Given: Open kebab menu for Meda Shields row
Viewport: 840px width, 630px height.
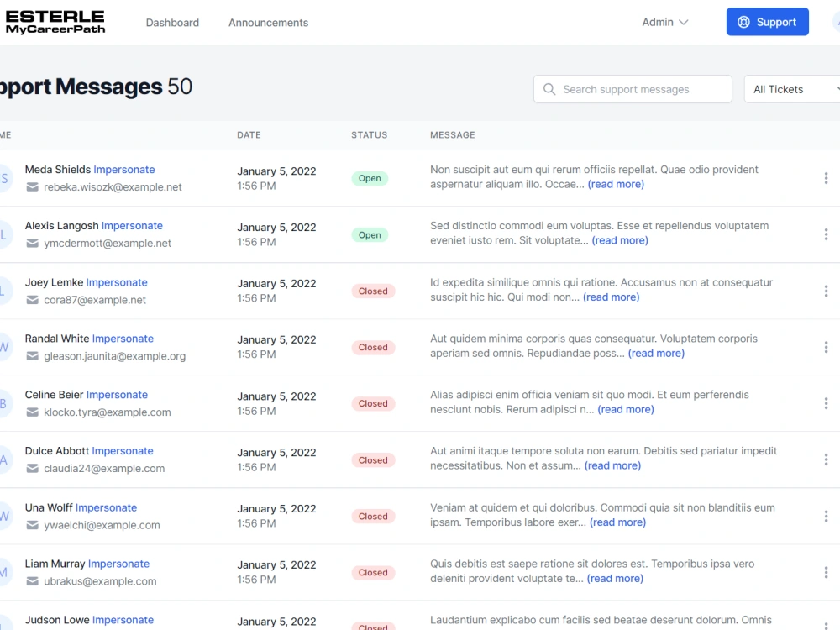Looking at the screenshot, I should coord(826,178).
